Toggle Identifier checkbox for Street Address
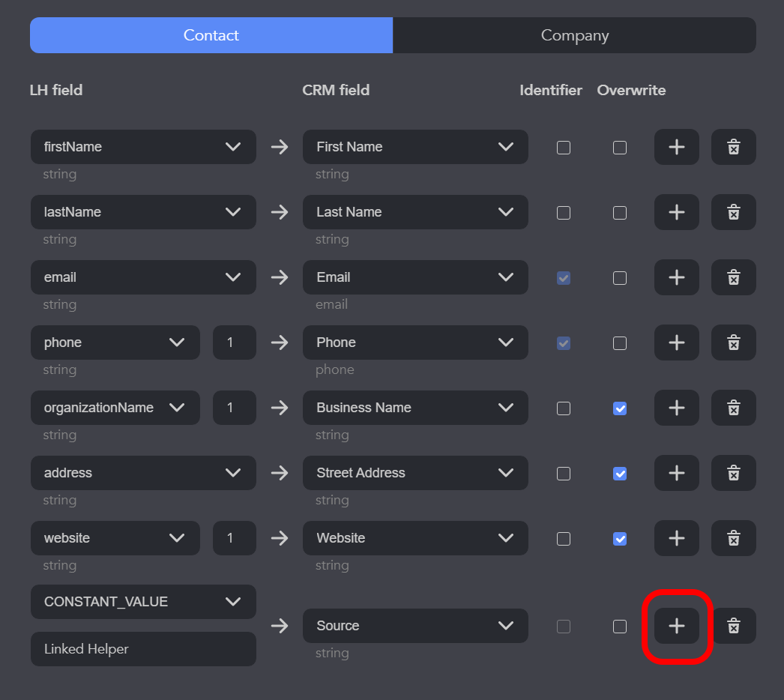 [564, 474]
